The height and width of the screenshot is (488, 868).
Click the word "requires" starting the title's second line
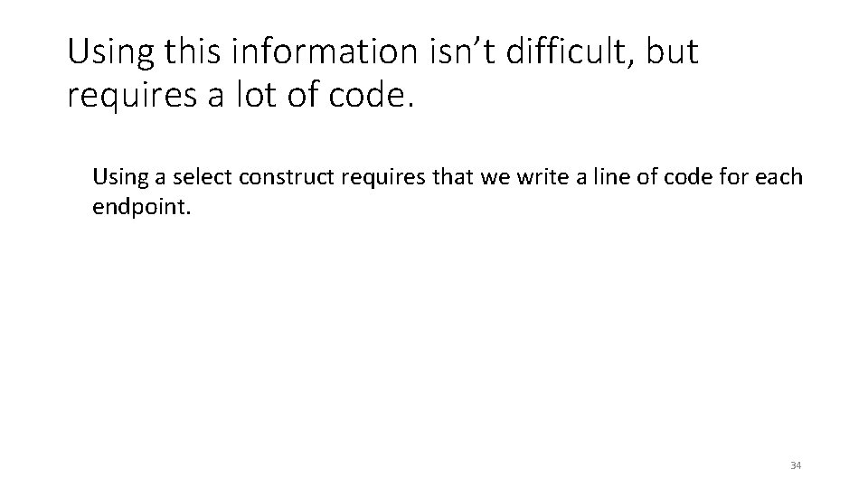point(132,95)
